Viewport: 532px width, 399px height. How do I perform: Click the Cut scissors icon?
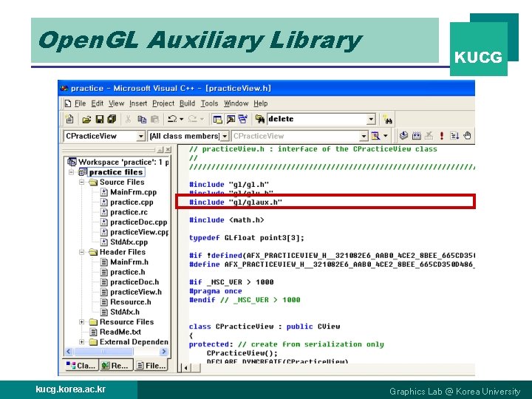pos(129,119)
